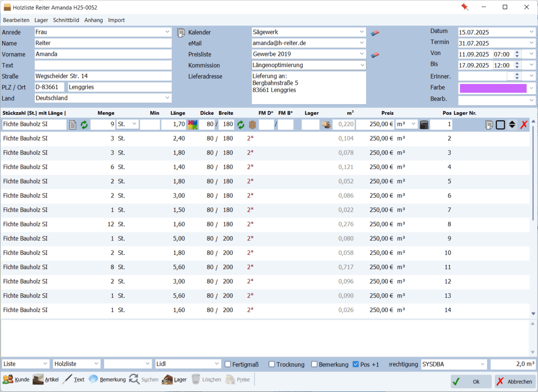Image resolution: width=538 pixels, height=392 pixels.
Task: Select the row with position number 11
Action: pos(265,267)
